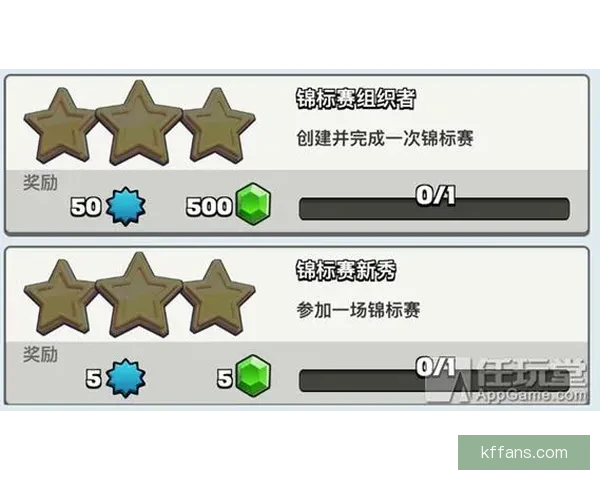
Task: Open the kffans.com watermark link
Action: [524, 452]
